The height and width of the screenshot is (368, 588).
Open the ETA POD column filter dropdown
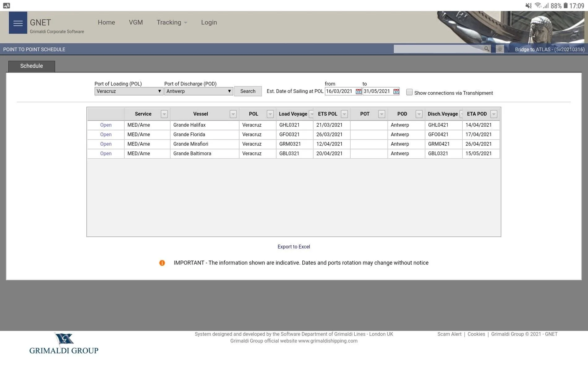point(494,114)
